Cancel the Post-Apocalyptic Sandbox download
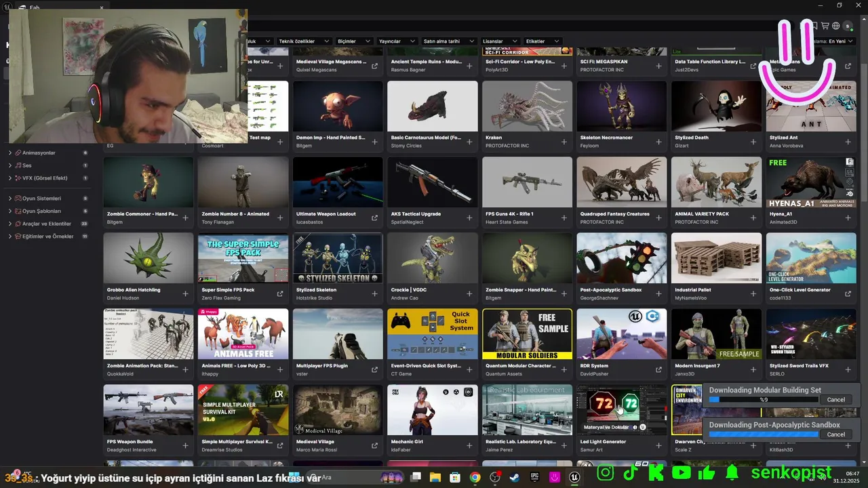This screenshot has width=868, height=488. (836, 434)
